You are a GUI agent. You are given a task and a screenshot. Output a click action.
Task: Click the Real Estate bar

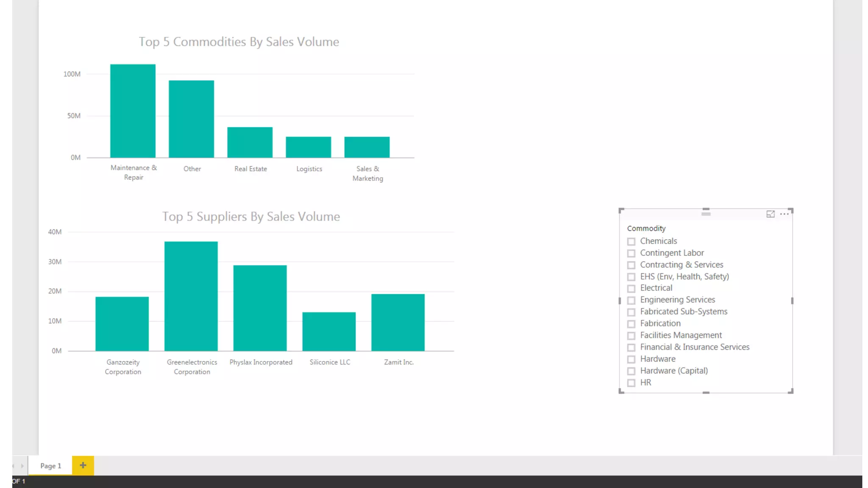250,142
